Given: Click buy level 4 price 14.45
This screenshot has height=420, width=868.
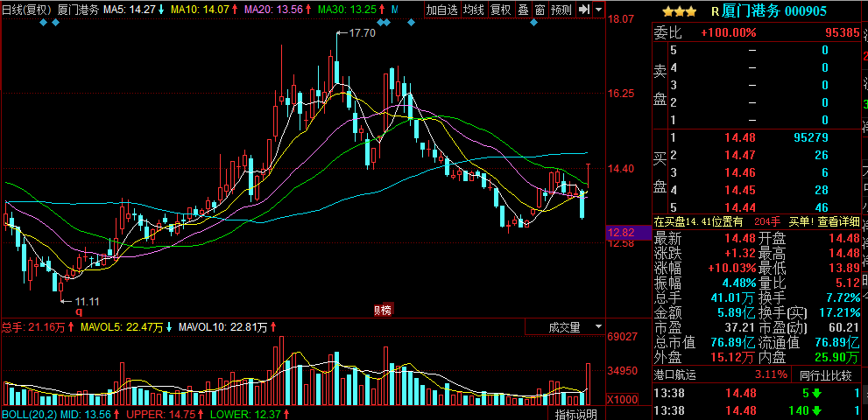Looking at the screenshot, I should [740, 191].
